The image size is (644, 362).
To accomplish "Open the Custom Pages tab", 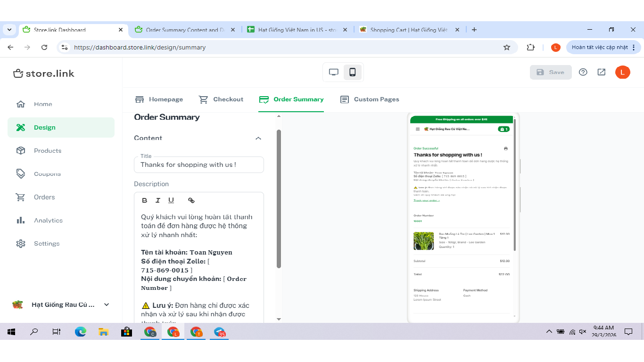I will [x=370, y=99].
